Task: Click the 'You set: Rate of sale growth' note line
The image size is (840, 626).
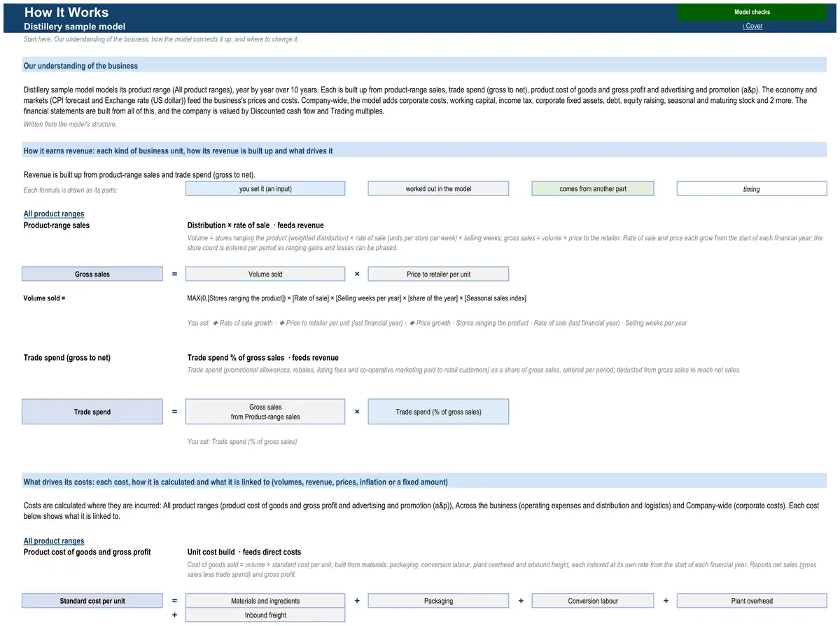Action: click(x=437, y=323)
